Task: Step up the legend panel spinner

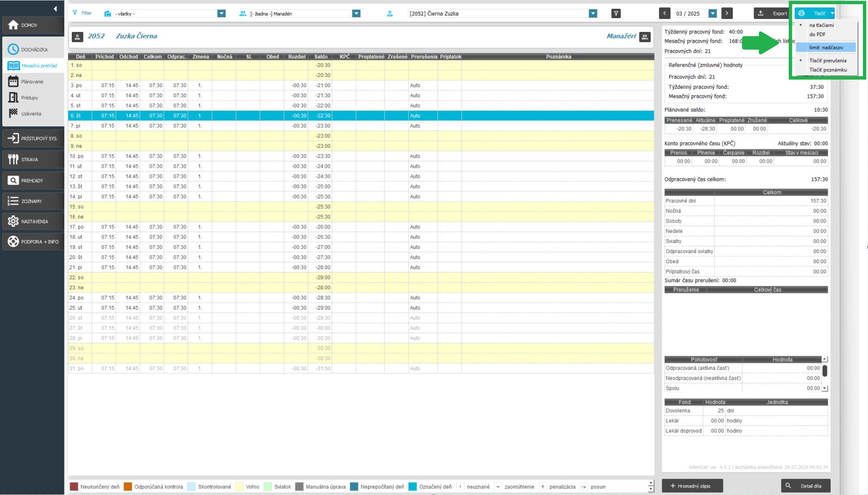Action: coord(651,483)
